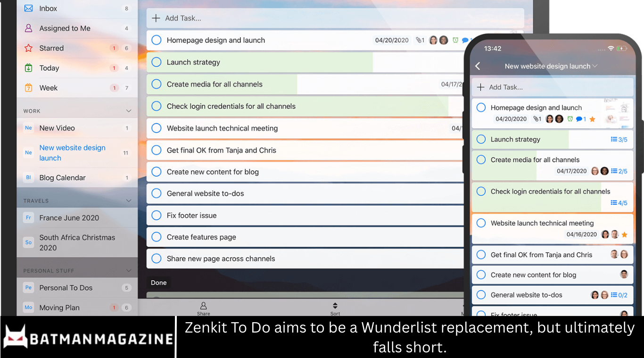
Task: Mark Homepage design and launch task complete
Action: 157,40
